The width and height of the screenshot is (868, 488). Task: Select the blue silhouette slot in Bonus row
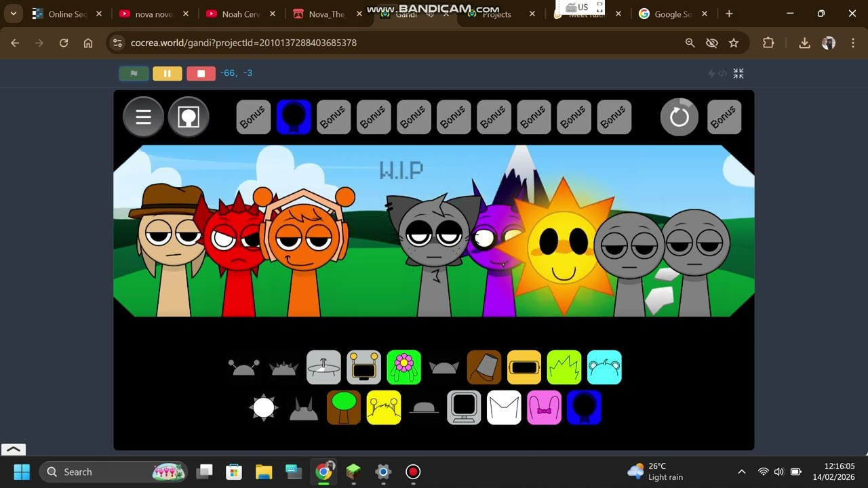pos(294,117)
